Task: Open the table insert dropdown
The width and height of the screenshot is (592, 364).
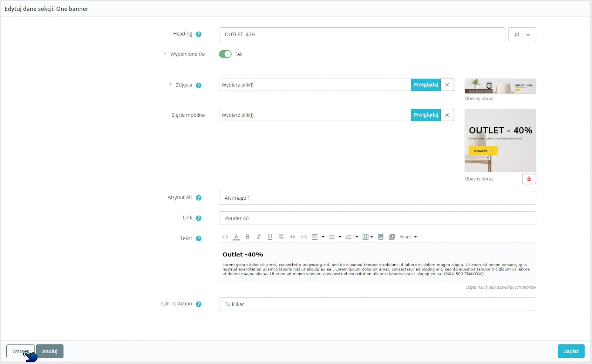Action: click(x=367, y=237)
